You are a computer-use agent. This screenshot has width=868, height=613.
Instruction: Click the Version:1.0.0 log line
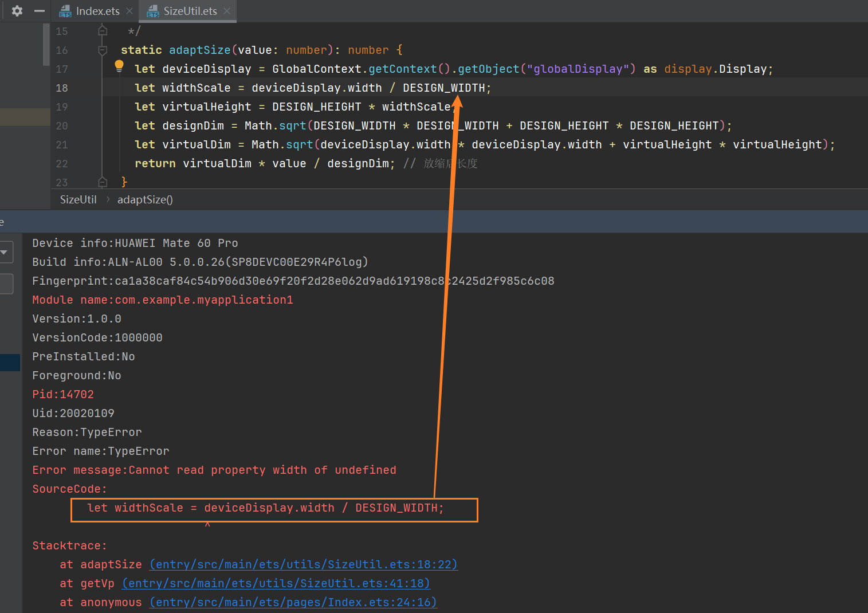77,319
